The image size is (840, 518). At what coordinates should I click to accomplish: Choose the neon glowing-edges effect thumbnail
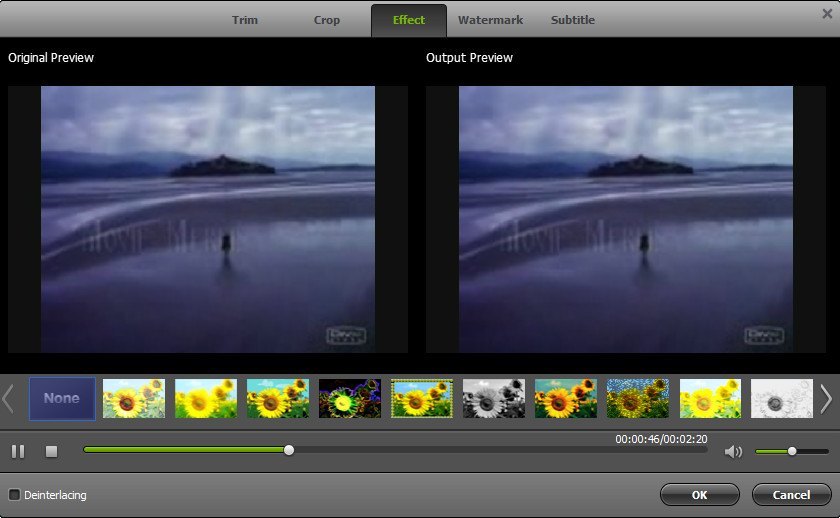tap(350, 399)
